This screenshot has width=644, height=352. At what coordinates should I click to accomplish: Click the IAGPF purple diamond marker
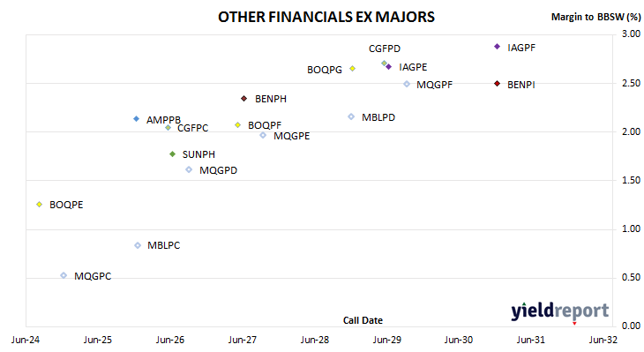tap(497, 47)
